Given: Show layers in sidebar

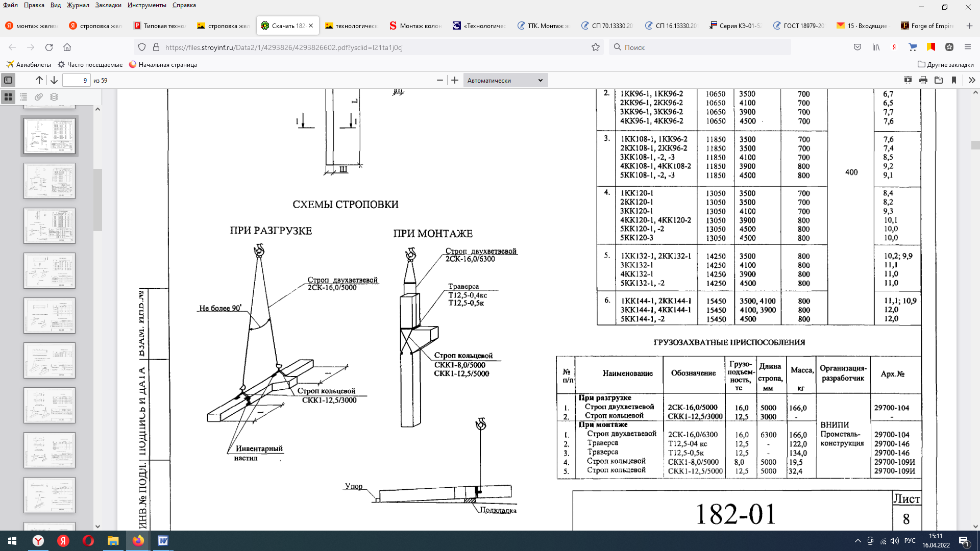Looking at the screenshot, I should coord(54,96).
